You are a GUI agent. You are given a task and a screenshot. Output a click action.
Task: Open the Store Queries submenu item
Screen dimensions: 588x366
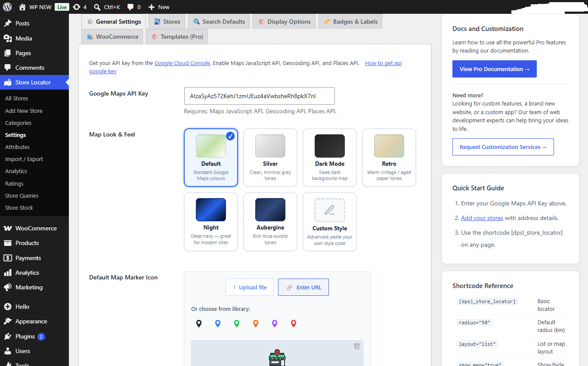point(22,195)
